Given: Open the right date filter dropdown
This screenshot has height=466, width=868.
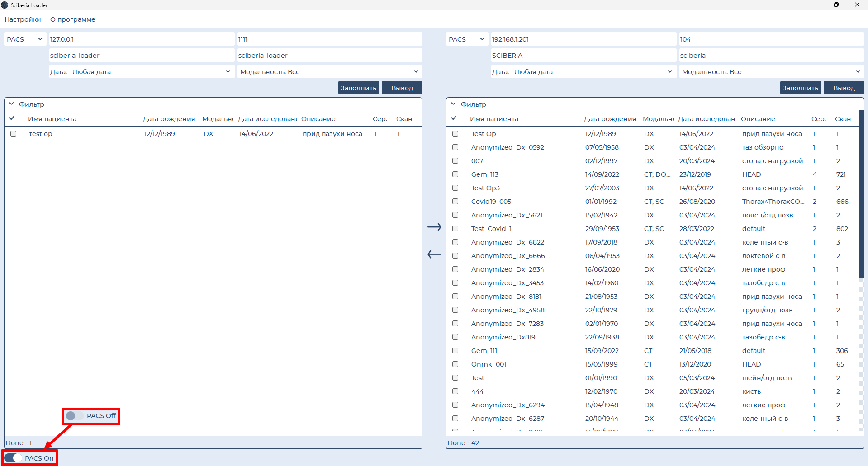Looking at the screenshot, I should (x=583, y=72).
